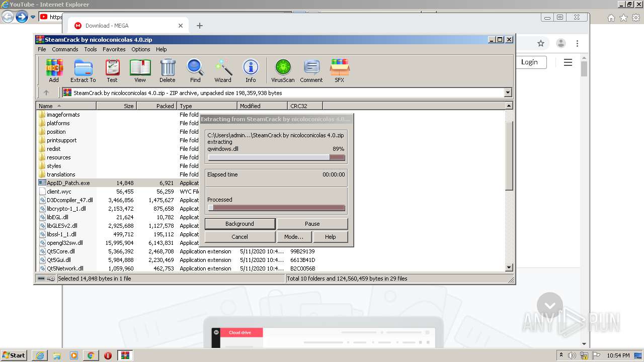Select the AppID_Patch.exe file
The image size is (644, 362).
pyautogui.click(x=68, y=183)
